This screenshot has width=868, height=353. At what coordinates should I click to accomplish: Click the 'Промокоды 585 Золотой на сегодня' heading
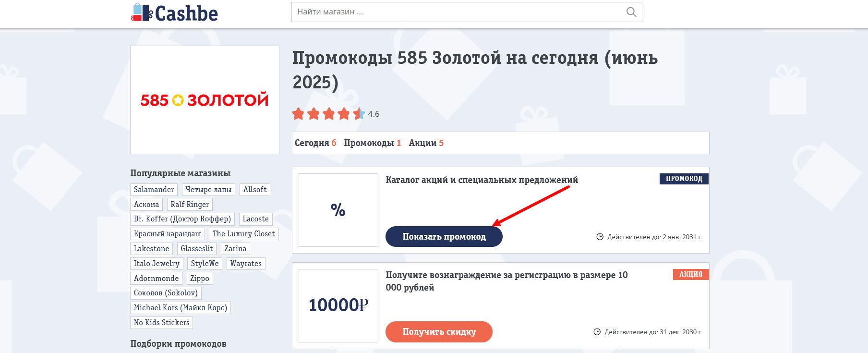tap(475, 70)
